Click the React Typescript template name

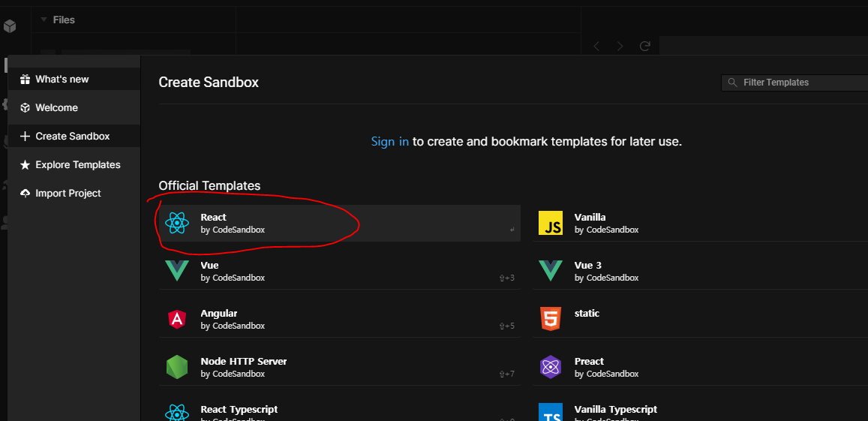[239, 409]
